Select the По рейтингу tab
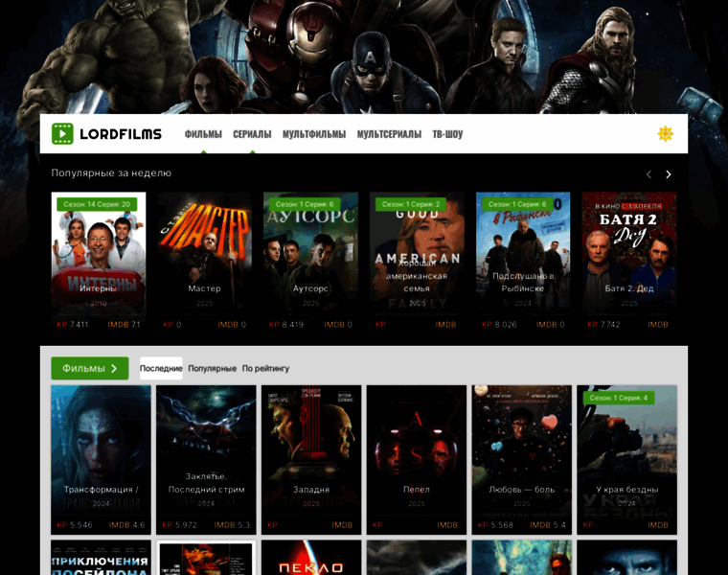Screen dimensions: 728x575 (265, 368)
